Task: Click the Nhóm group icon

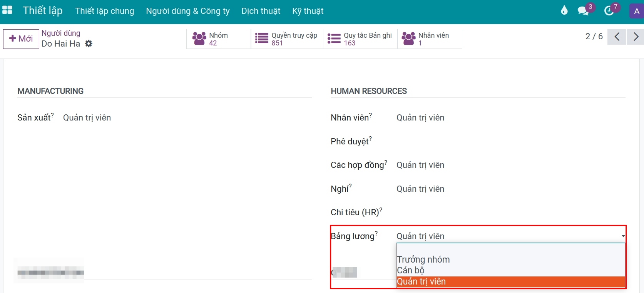Action: pyautogui.click(x=199, y=39)
